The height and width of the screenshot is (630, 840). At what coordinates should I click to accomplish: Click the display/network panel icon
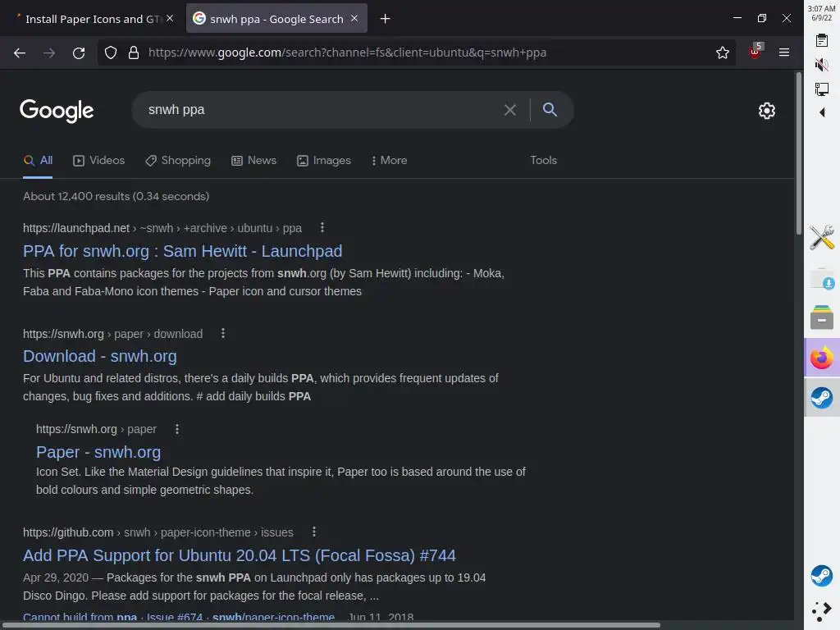[x=822, y=89]
